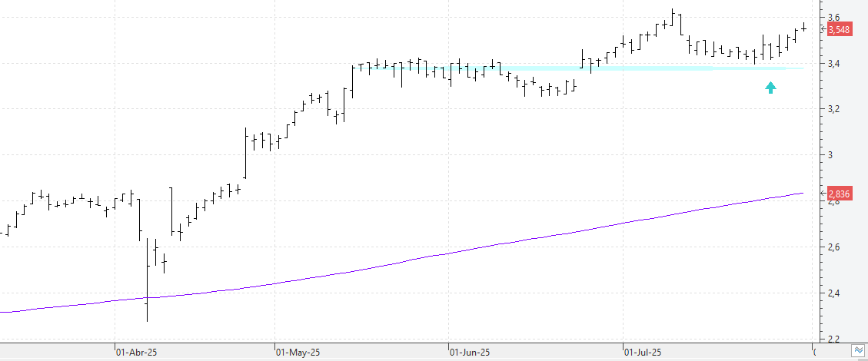Click the 01-May-25 date label
This screenshot has width=868, height=361.
pyautogui.click(x=298, y=352)
